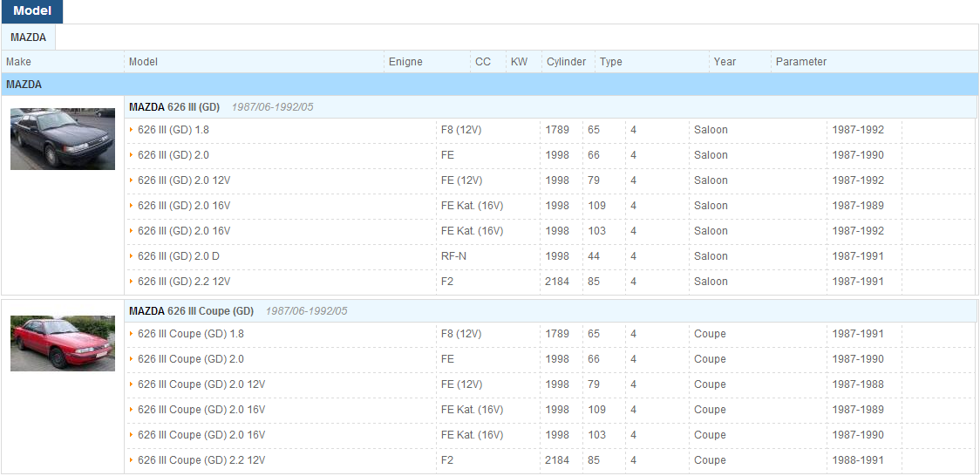Click the orange arrow beside 626 III (GD) 1.8
The width and height of the screenshot is (980, 476).
pyautogui.click(x=132, y=130)
